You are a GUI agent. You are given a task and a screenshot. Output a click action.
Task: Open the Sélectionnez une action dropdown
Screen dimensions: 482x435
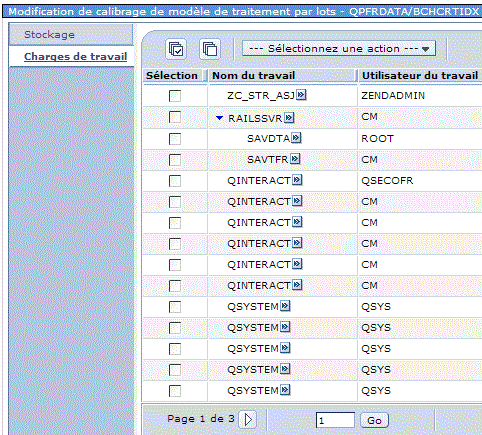(x=339, y=49)
